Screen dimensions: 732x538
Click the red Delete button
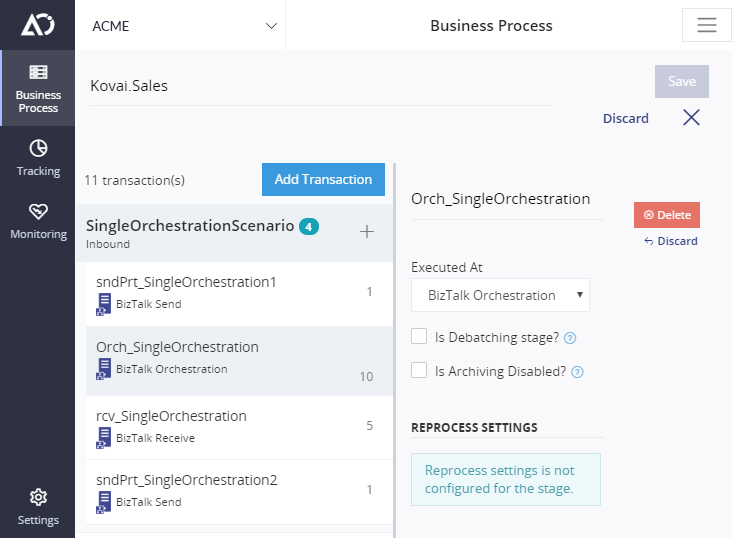pos(667,215)
